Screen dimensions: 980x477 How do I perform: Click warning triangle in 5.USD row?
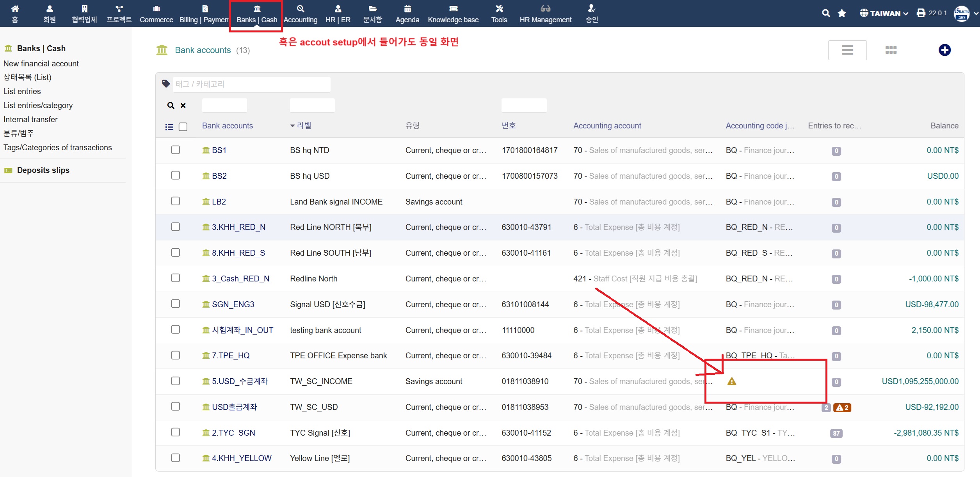click(x=731, y=381)
